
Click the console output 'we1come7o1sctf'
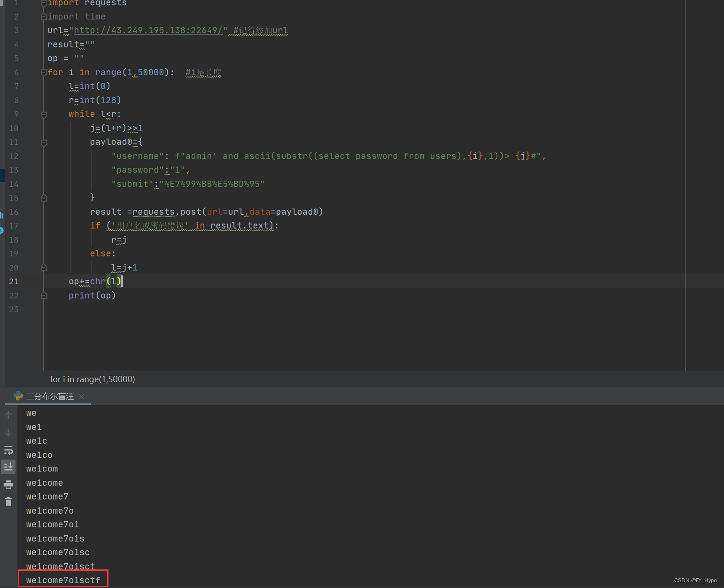click(63, 580)
